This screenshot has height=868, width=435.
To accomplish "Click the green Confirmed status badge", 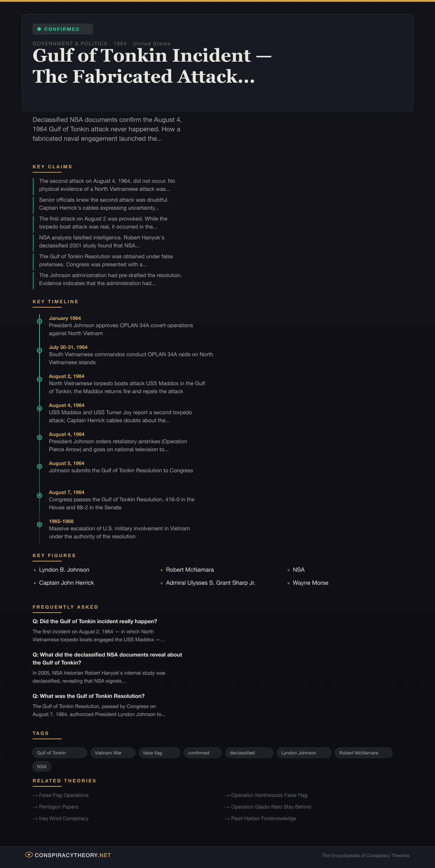I will tap(63, 29).
